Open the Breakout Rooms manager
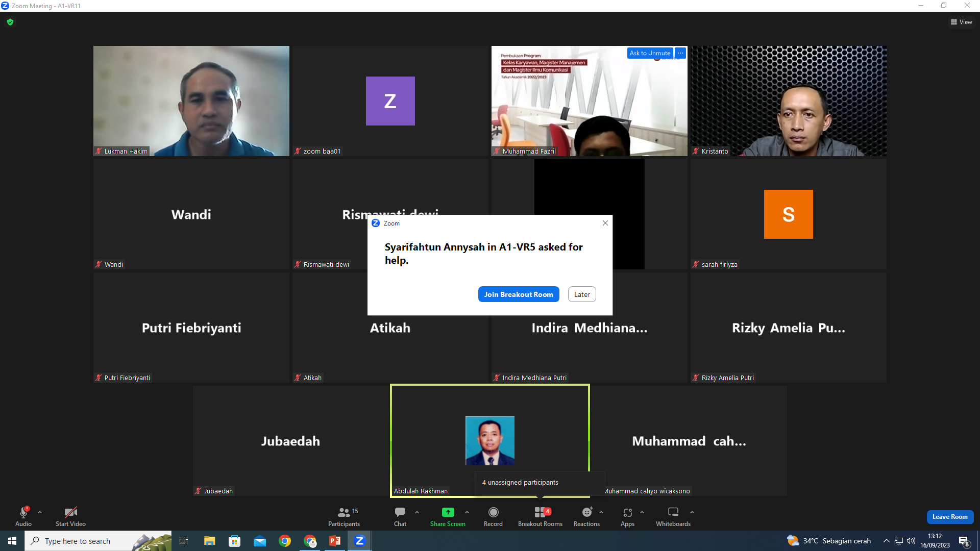This screenshot has width=980, height=551. tap(540, 516)
